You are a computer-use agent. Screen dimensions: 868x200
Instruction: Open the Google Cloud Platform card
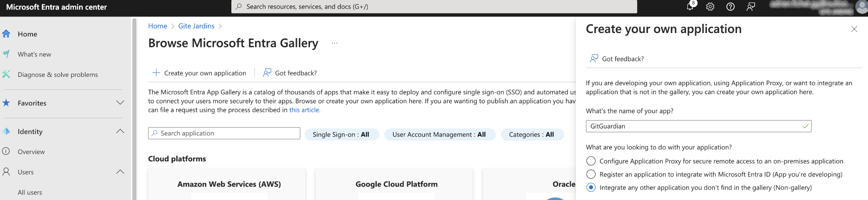tap(394, 185)
